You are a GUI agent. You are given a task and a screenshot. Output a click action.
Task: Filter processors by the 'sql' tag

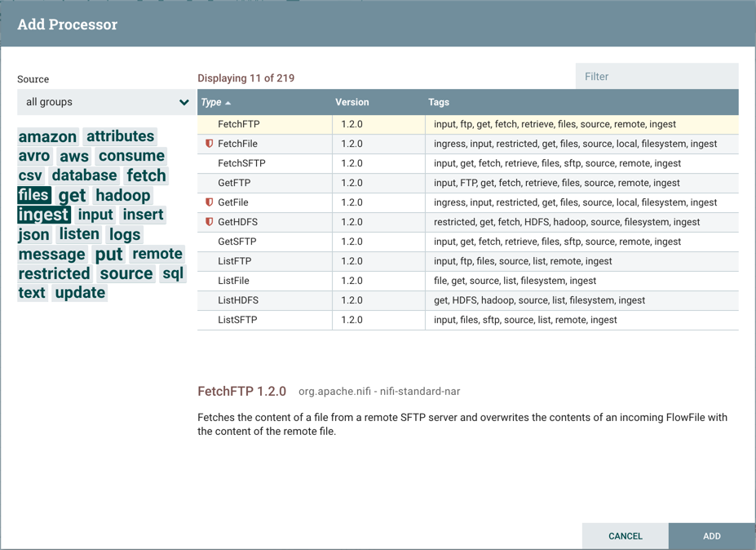point(173,273)
